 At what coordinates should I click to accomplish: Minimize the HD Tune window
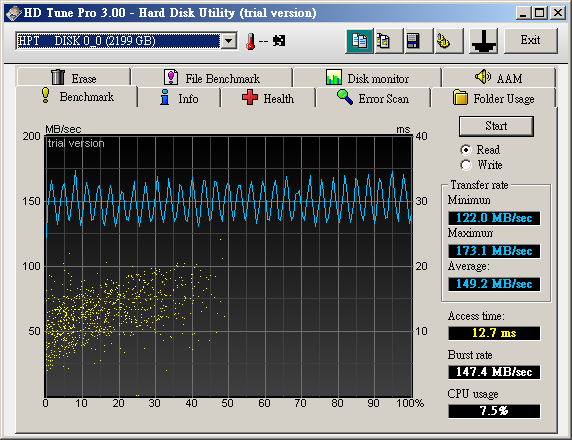523,13
